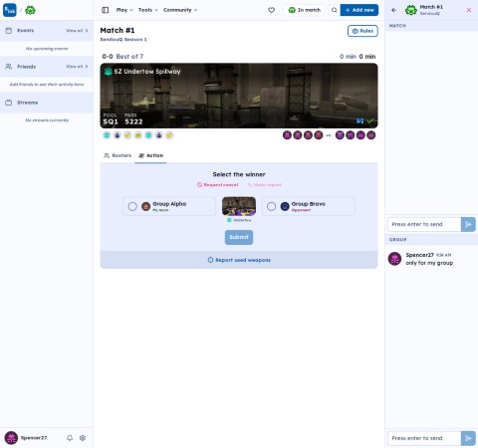
Task: Open notifications via the bell icon
Action: 70,438
